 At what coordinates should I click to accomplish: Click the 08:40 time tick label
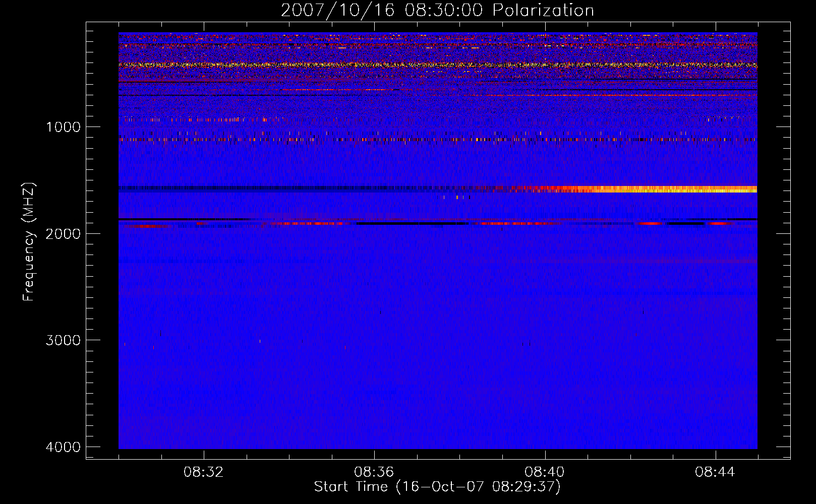tap(545, 472)
